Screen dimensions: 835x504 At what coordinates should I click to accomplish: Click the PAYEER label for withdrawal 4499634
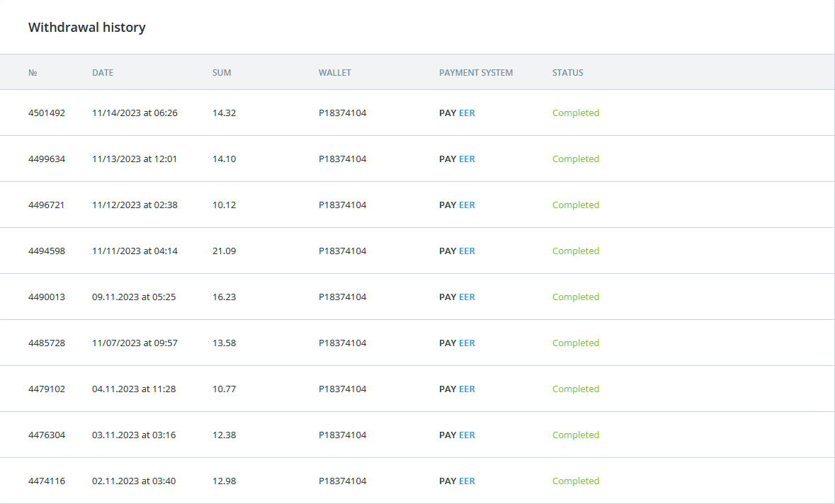pyautogui.click(x=457, y=159)
